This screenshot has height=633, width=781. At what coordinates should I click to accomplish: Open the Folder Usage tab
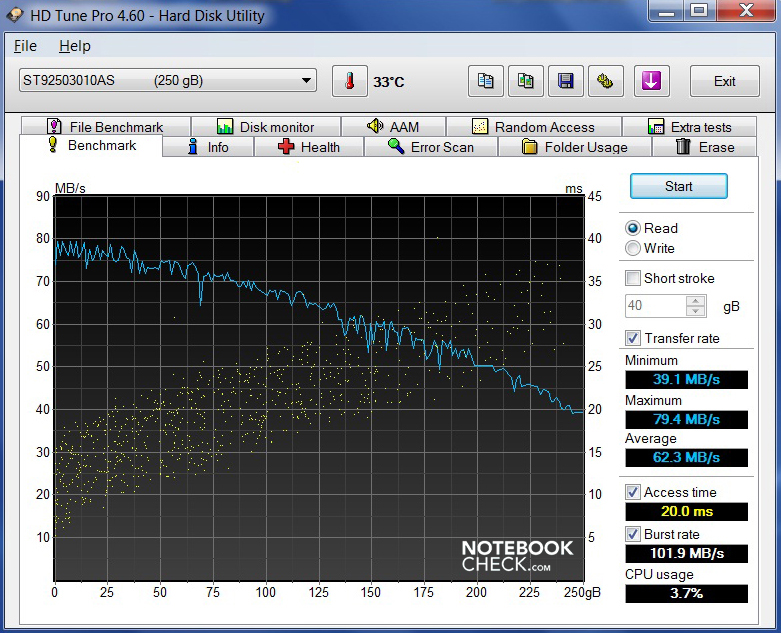tap(575, 147)
